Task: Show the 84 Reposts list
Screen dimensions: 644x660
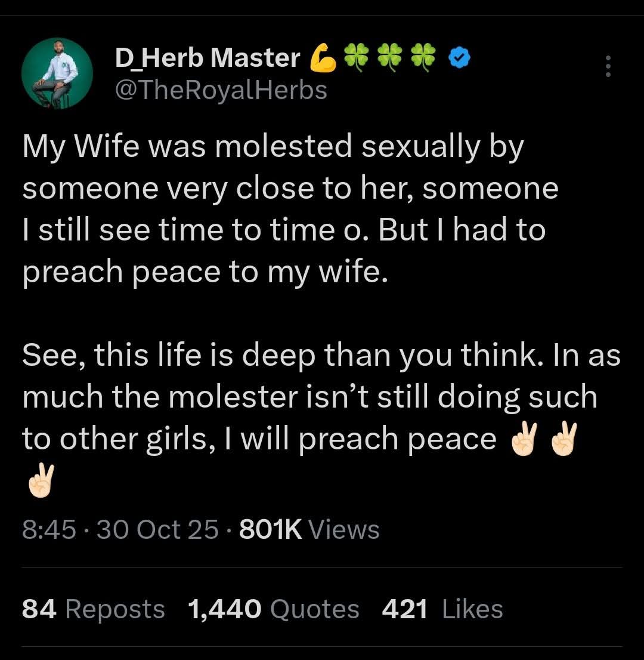Action: click(x=93, y=609)
